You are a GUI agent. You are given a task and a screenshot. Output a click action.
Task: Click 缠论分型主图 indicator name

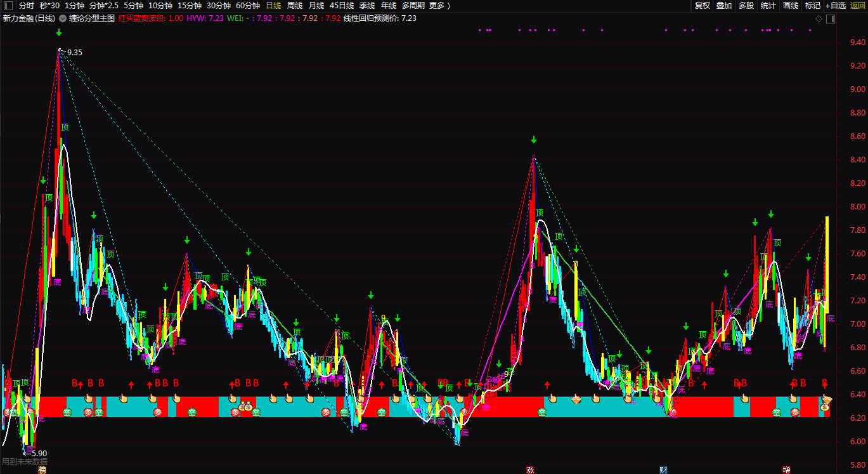tap(93, 18)
